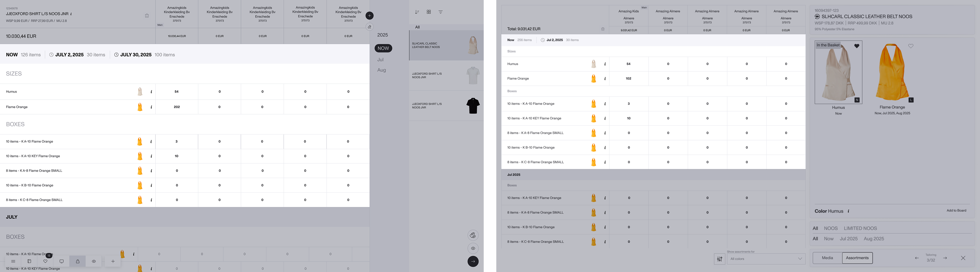The width and height of the screenshot is (980, 272).
Task: Open assortment settings sliders icon
Action: tap(720, 259)
